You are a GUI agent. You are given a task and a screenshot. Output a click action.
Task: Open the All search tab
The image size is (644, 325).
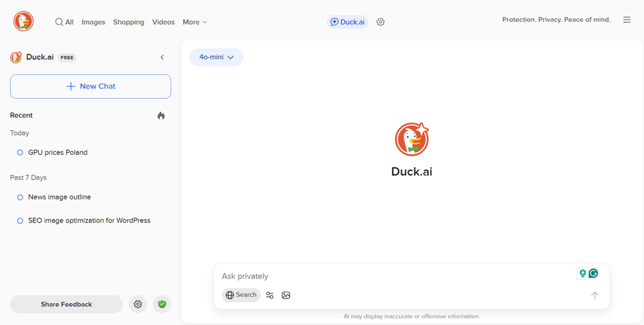tap(65, 22)
